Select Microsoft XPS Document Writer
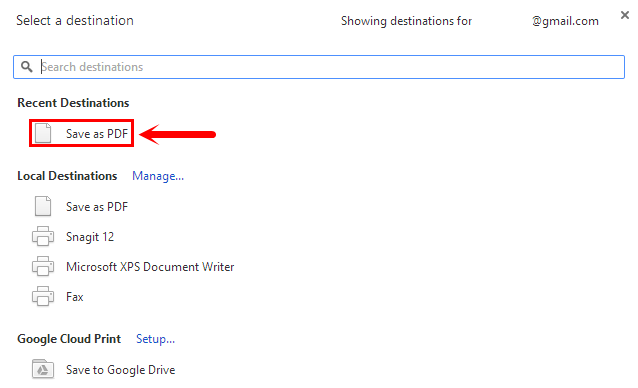The height and width of the screenshot is (388, 638). (150, 267)
